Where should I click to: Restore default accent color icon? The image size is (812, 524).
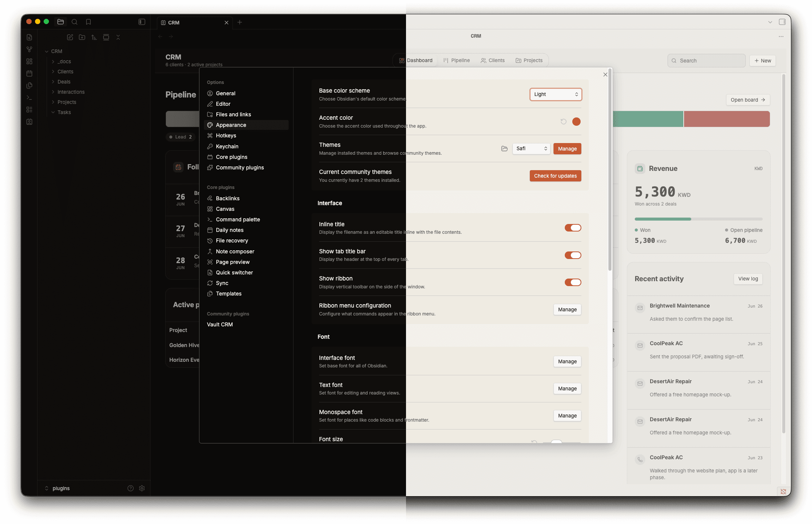click(563, 122)
